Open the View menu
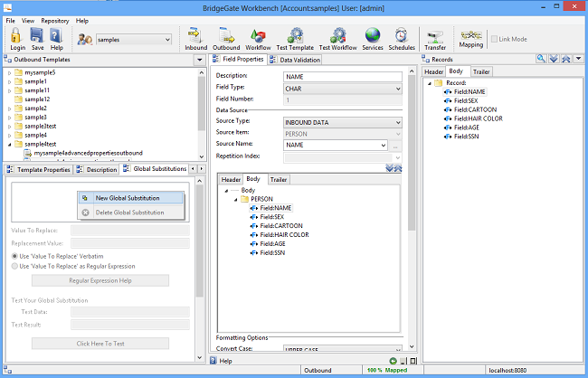588x378 pixels. click(x=28, y=21)
